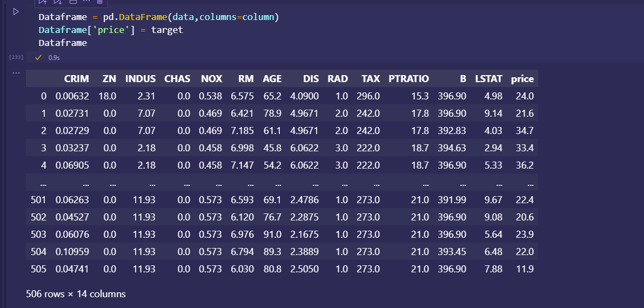Execute cell and below using the run-below icon
This screenshot has width=644, height=308.
point(58,2)
